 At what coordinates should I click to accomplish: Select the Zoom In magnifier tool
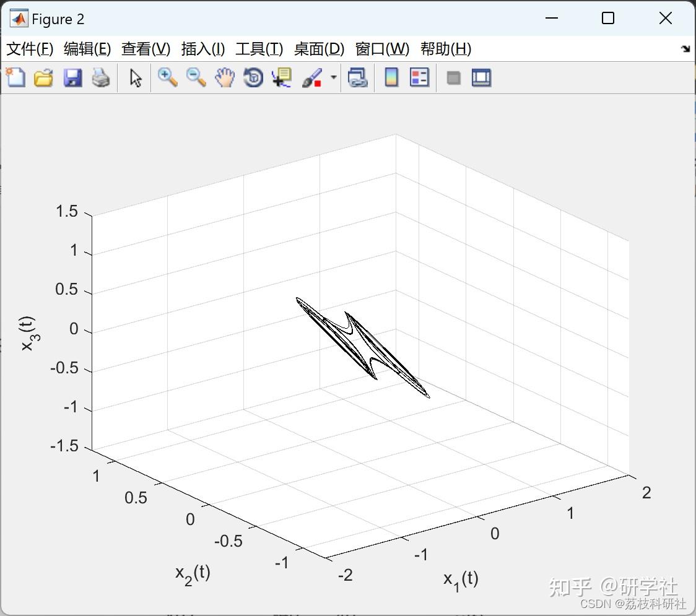click(167, 77)
